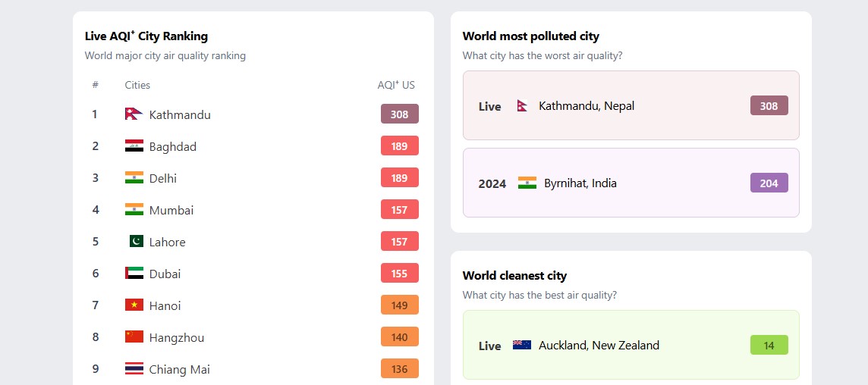868x385 pixels.
Task: Click the purple 204 AQI badge for Byrnihat
Action: click(769, 183)
